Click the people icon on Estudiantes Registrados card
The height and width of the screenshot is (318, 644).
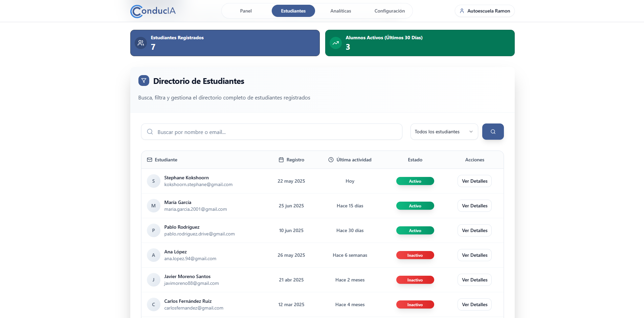pyautogui.click(x=140, y=43)
